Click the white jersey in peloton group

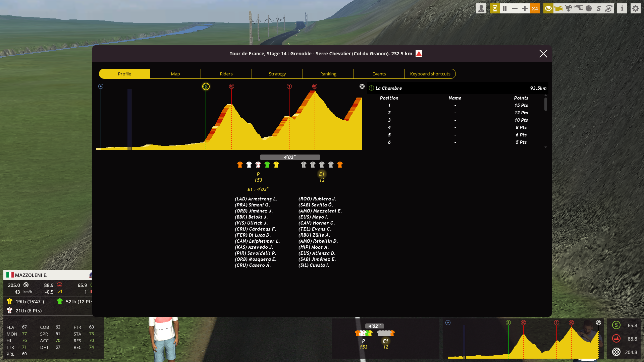pos(249,165)
